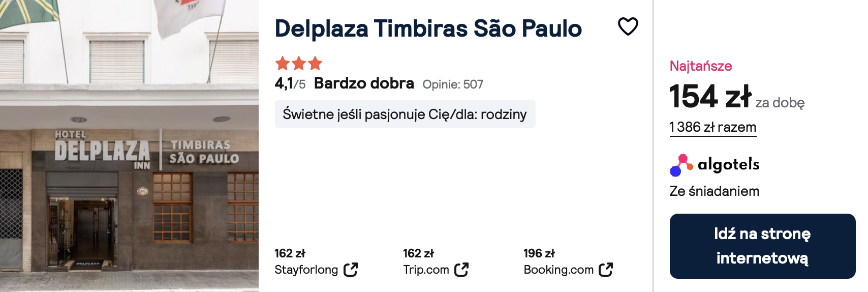
Task: Click the 1 386 zł razem total
Action: coord(713,127)
